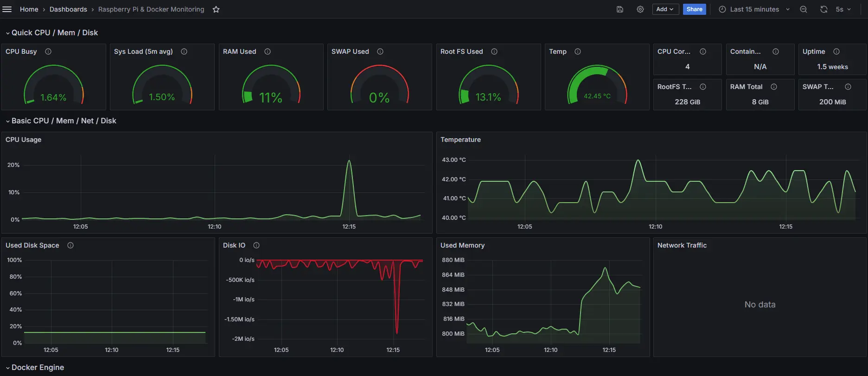
Task: Go to Home breadcrumb
Action: pos(29,9)
